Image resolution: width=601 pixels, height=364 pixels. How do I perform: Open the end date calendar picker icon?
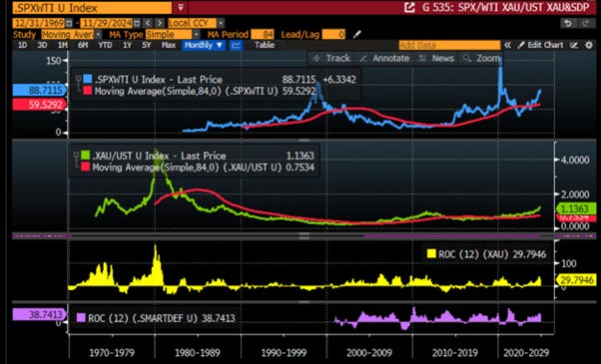[x=137, y=23]
